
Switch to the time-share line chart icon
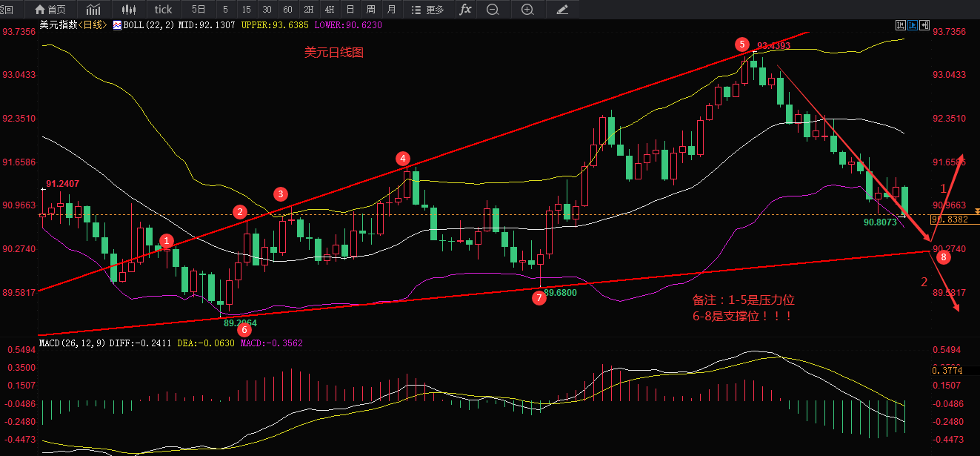coord(93,10)
